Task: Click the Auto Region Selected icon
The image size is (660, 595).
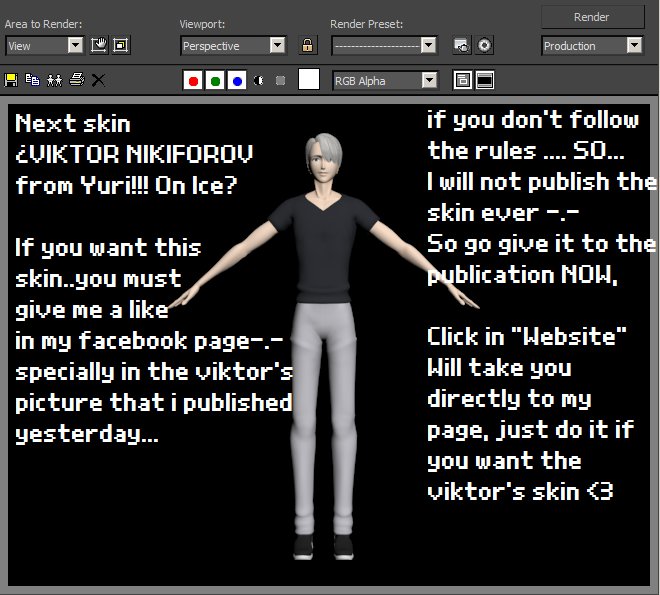Action: tap(121, 45)
